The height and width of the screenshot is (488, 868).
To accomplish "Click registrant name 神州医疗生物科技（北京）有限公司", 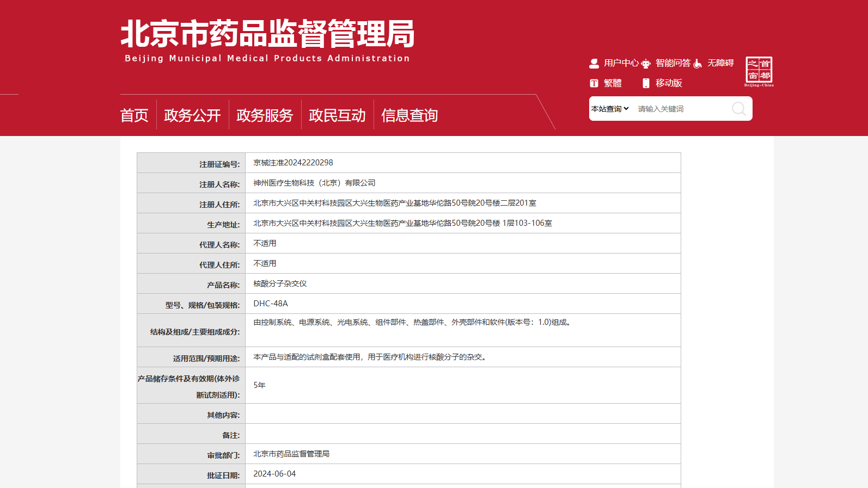I will pyautogui.click(x=314, y=183).
